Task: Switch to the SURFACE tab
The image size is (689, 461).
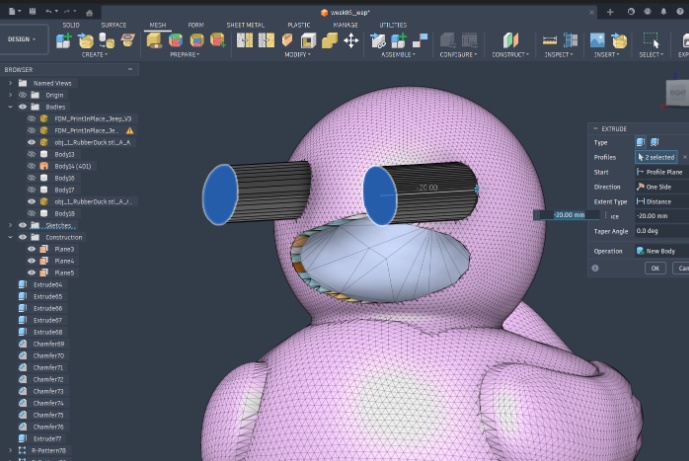Action: coord(113,25)
